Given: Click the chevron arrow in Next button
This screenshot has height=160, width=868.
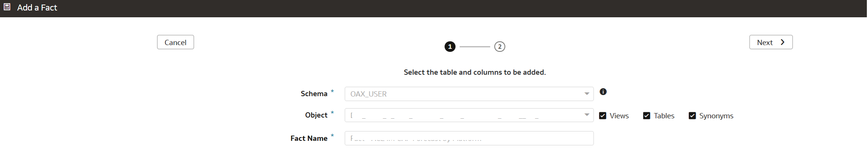Looking at the screenshot, I should pyautogui.click(x=782, y=42).
